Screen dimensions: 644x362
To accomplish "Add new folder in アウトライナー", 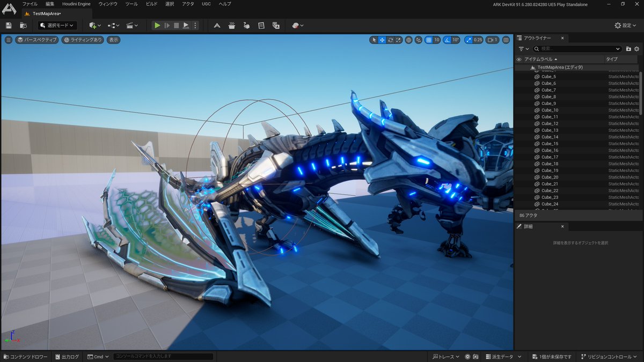I will 628,49.
